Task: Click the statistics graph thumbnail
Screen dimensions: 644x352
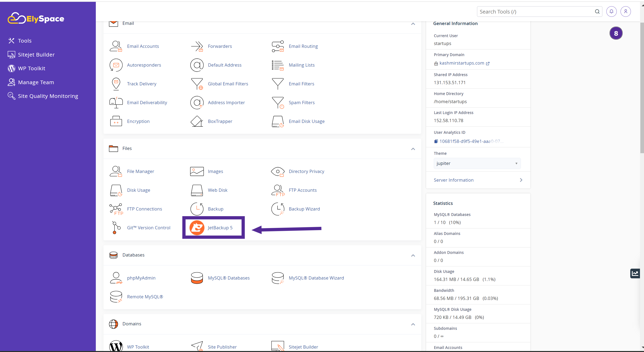Action: (x=635, y=273)
